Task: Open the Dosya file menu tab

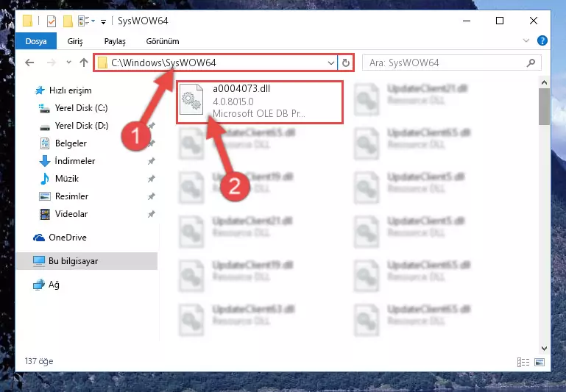Action: point(36,41)
